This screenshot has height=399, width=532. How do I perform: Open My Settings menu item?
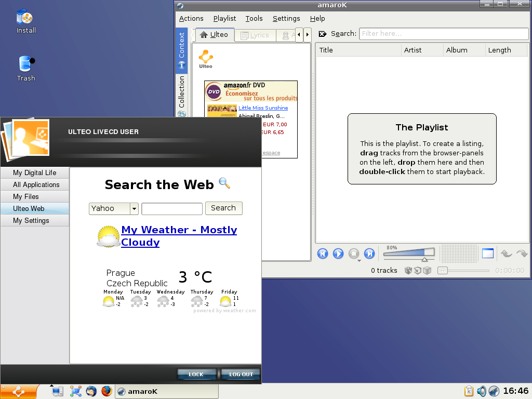point(35,220)
